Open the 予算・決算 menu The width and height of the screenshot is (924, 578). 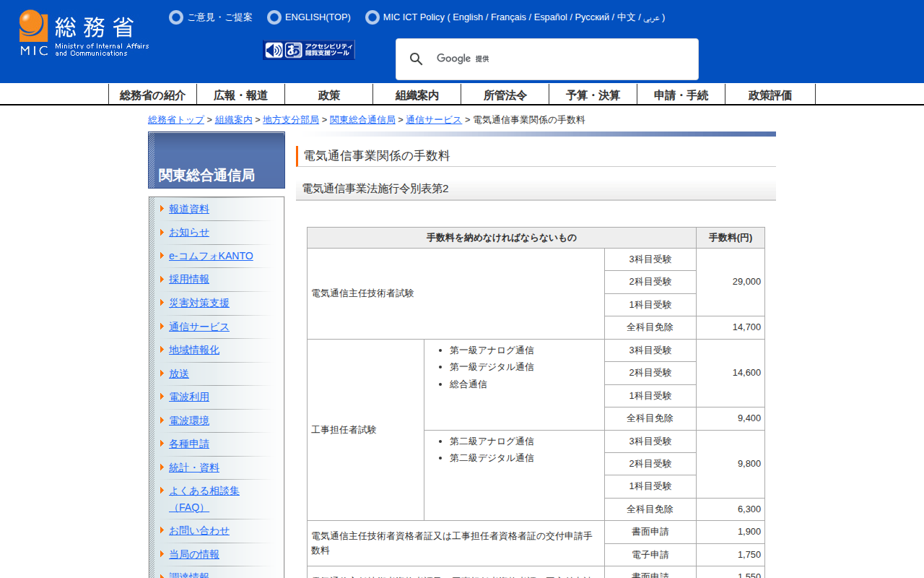(x=593, y=95)
